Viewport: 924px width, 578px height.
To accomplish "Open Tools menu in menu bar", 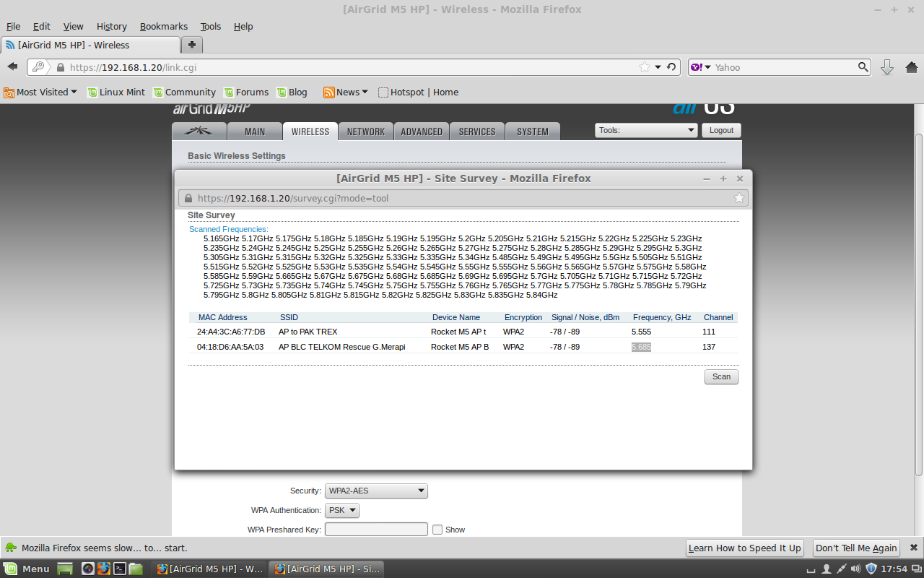I will tap(210, 26).
